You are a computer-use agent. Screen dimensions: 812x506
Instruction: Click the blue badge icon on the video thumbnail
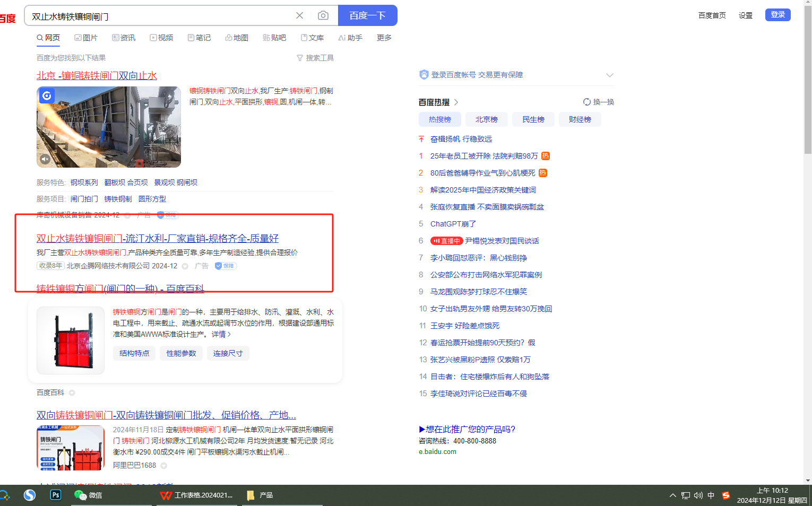47,95
